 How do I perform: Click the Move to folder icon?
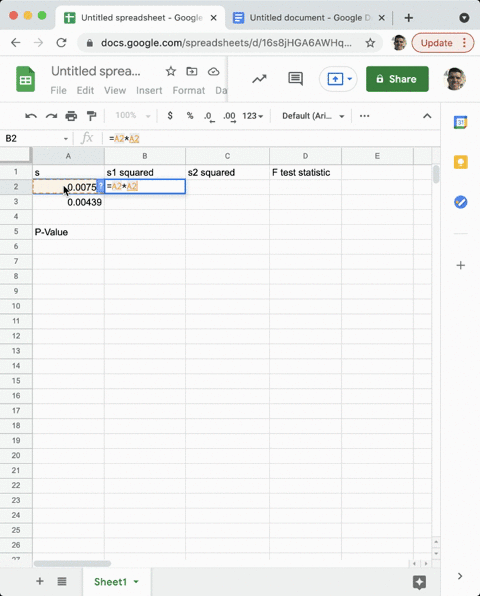(x=192, y=71)
